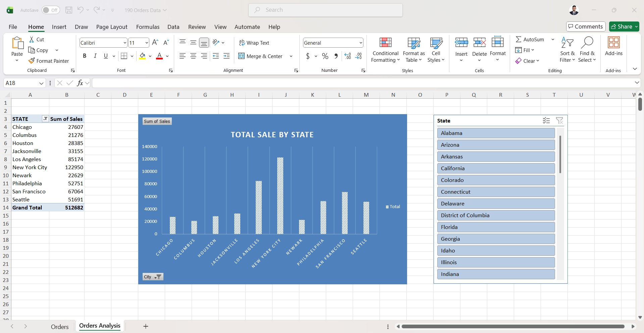Open the Insert ribbon tab
This screenshot has height=333, width=644.
59,27
